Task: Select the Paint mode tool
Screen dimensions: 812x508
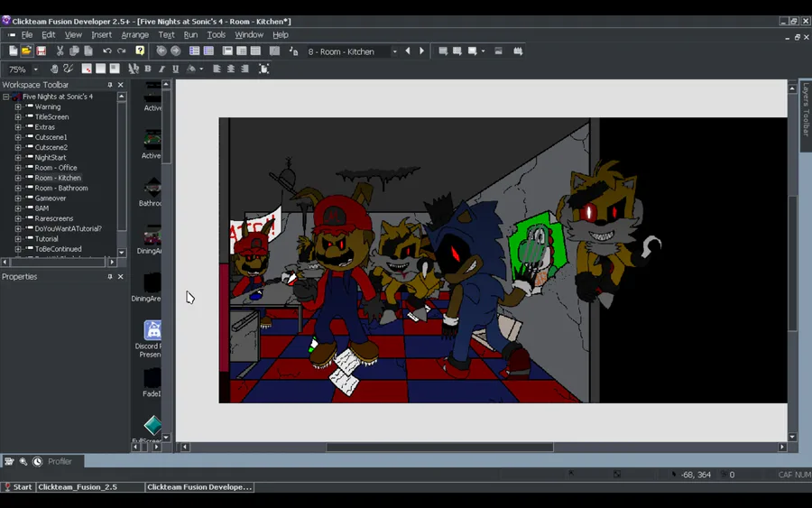Action: coord(68,69)
